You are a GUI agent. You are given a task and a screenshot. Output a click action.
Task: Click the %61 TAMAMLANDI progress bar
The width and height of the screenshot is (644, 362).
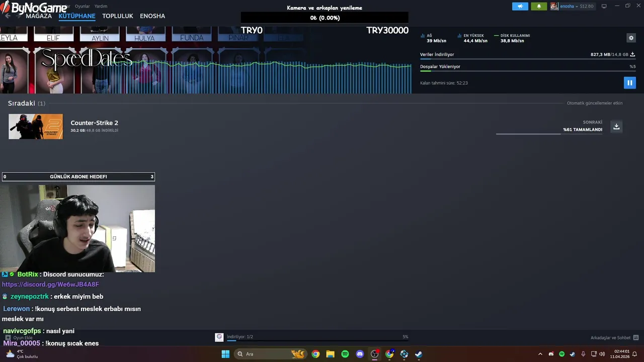coord(549,134)
